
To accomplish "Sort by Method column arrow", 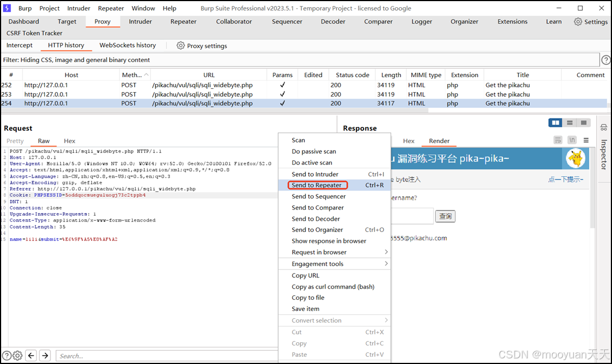I will click(x=147, y=74).
